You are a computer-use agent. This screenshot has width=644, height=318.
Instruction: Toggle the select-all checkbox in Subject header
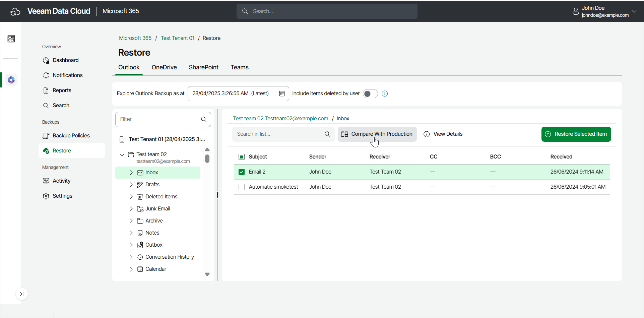pyautogui.click(x=241, y=157)
